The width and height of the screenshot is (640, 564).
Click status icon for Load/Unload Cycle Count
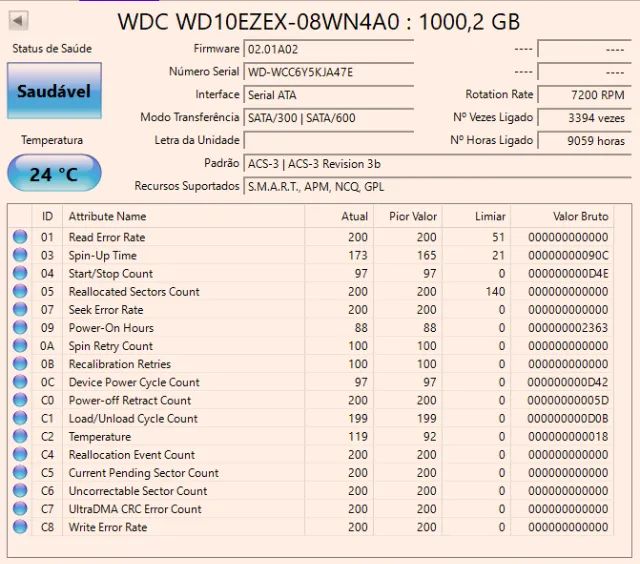pos(20,418)
